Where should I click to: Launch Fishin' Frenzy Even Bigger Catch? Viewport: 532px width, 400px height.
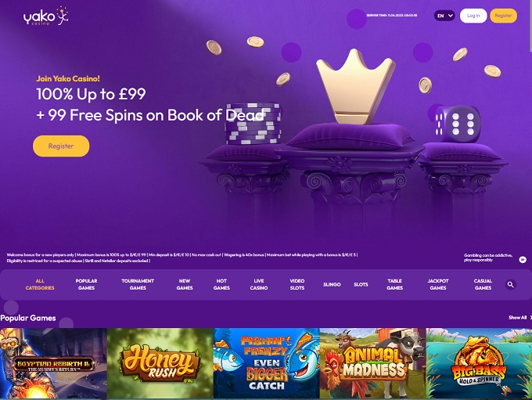[x=266, y=363]
